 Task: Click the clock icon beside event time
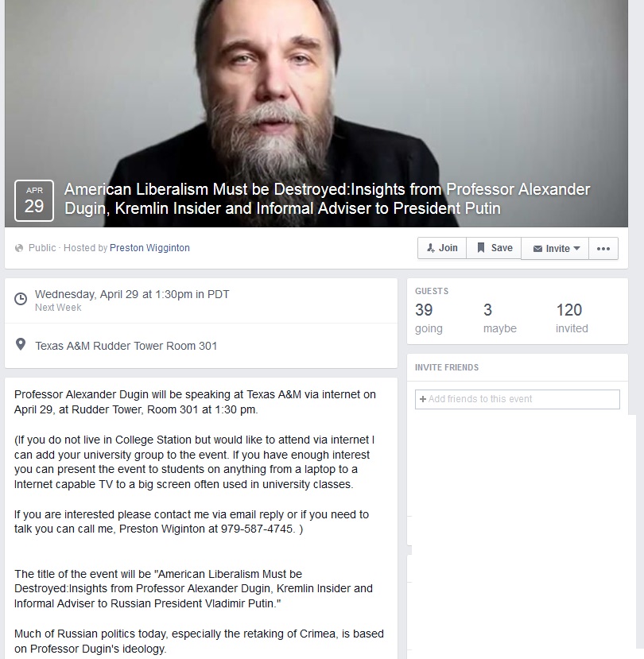21,299
